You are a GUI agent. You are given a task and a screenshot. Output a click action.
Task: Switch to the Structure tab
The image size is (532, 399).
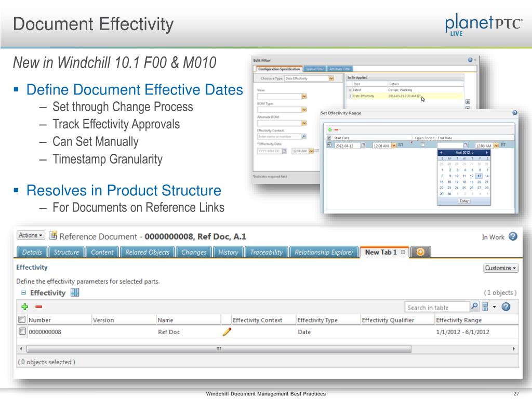click(x=66, y=252)
